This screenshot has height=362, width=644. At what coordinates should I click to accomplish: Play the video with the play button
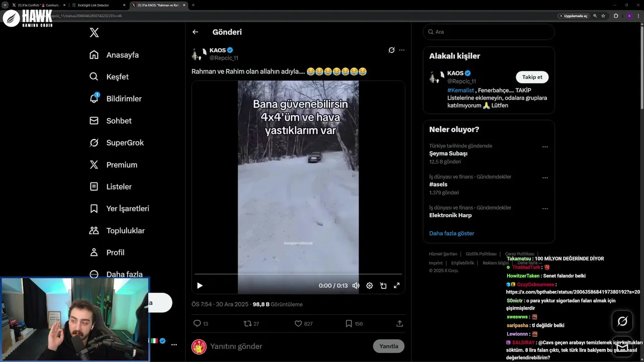point(200,286)
